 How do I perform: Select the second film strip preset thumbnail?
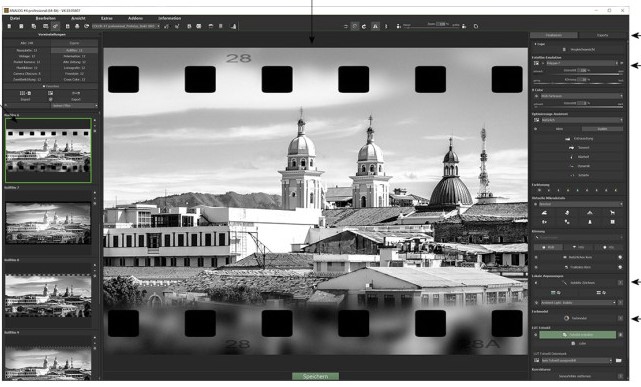tap(48, 223)
